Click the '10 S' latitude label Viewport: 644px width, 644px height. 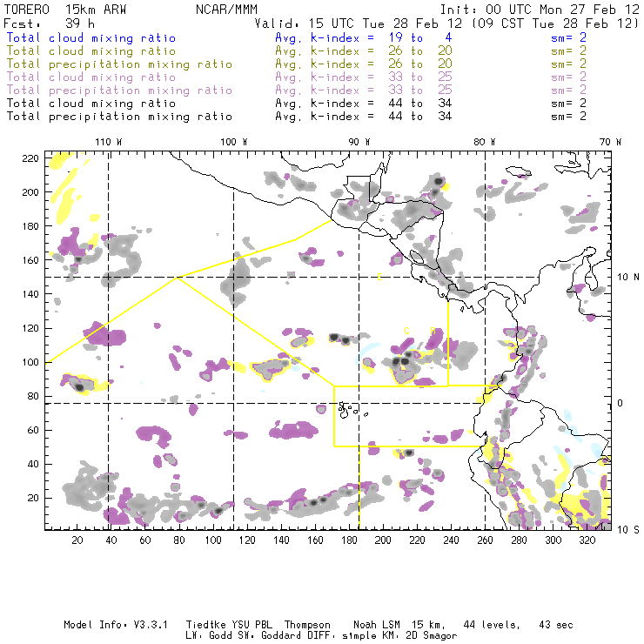tap(628, 530)
